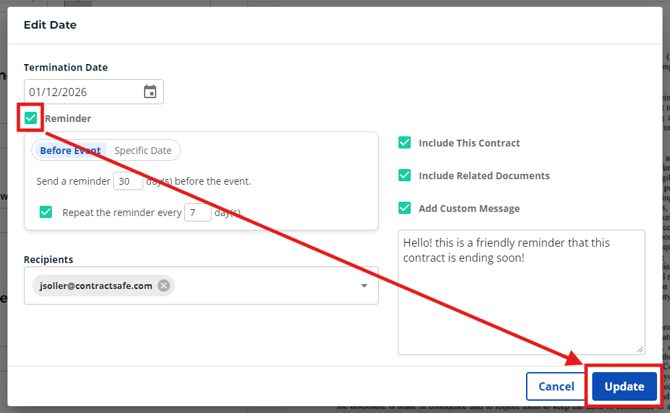Remove jsoller@contractsafe.com recipient with the x icon

pos(164,286)
